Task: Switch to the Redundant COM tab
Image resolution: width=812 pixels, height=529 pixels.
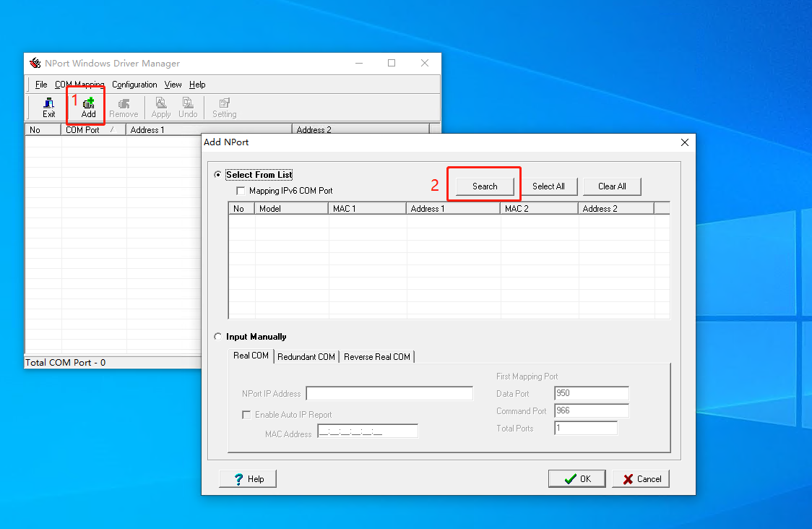Action: point(306,357)
